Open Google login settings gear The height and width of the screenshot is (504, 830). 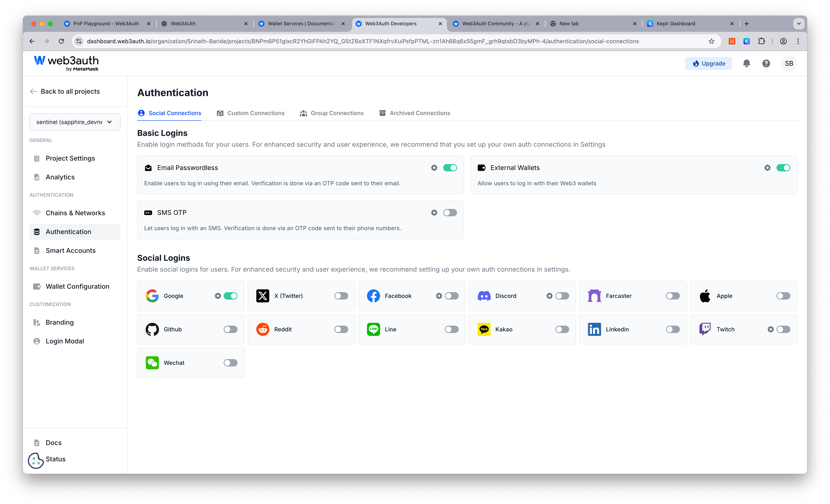pos(218,296)
